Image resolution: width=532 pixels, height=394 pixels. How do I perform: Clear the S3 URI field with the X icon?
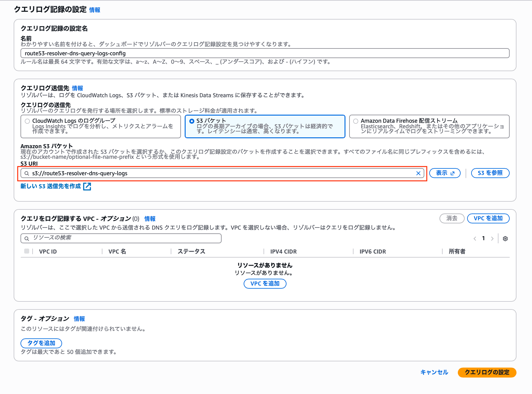(418, 173)
